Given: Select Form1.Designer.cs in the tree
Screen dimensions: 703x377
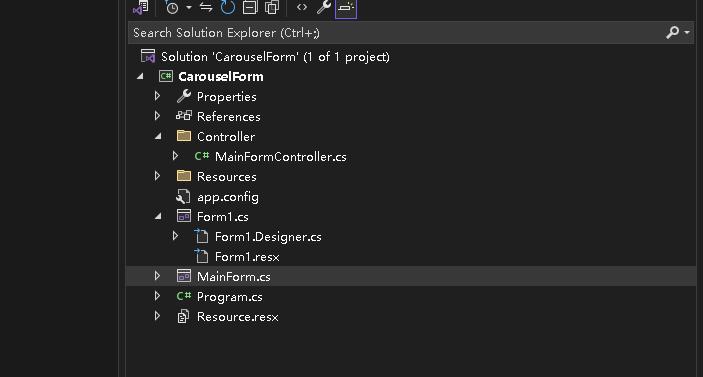Looking at the screenshot, I should pyautogui.click(x=268, y=237).
